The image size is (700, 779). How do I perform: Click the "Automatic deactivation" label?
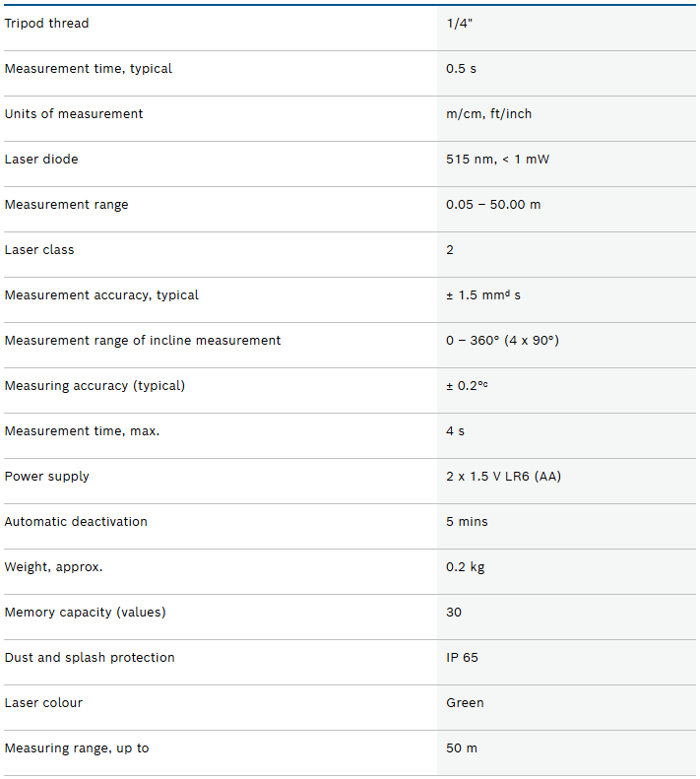coord(76,522)
